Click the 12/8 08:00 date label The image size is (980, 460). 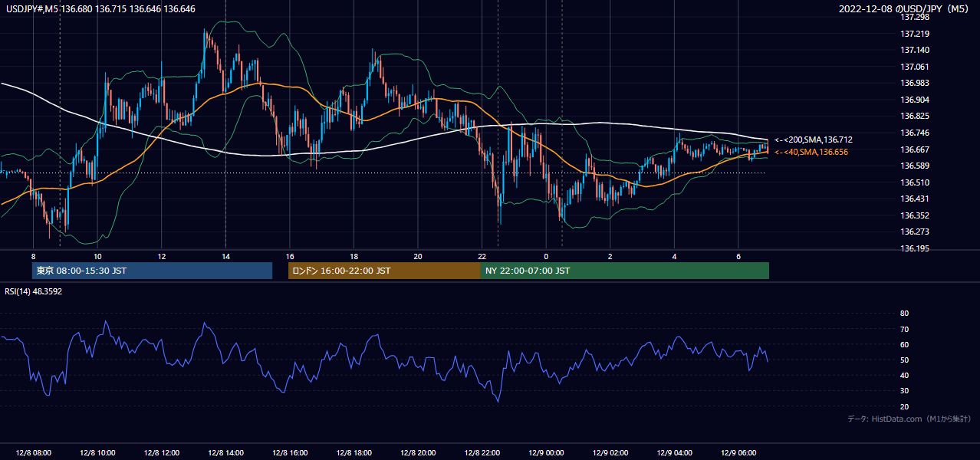tap(33, 452)
